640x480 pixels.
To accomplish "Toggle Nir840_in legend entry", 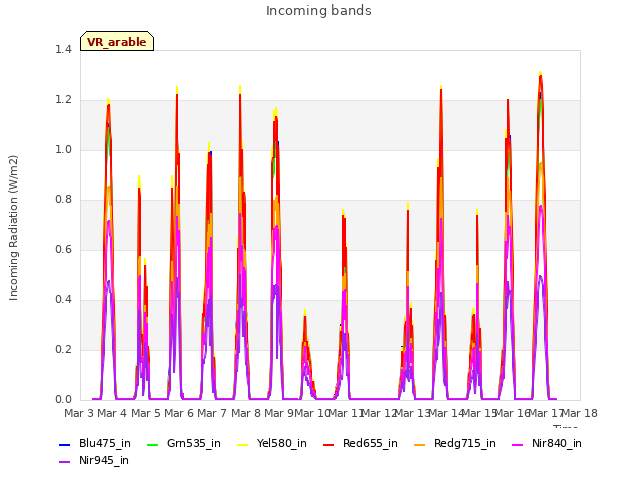I will [x=547, y=443].
